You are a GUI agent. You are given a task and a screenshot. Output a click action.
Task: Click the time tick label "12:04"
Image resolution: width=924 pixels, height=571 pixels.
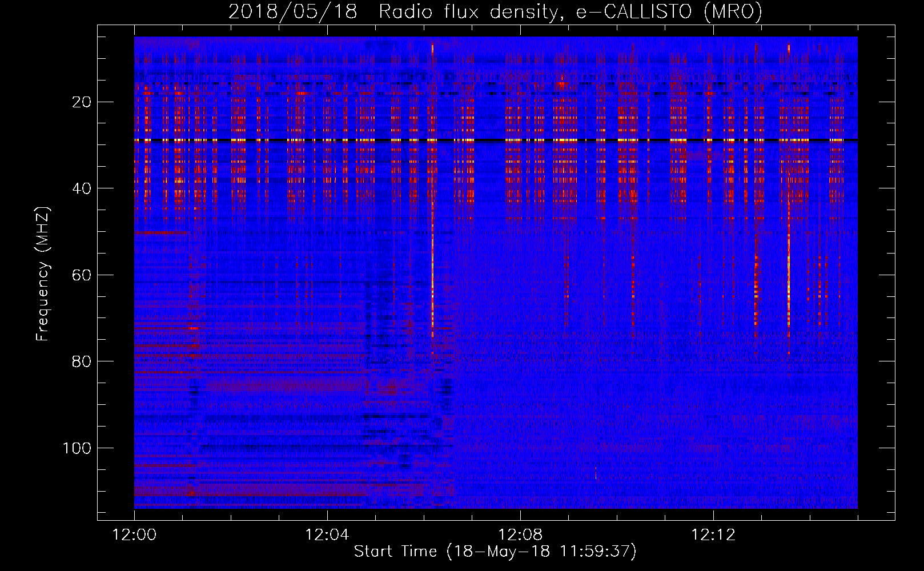click(327, 535)
